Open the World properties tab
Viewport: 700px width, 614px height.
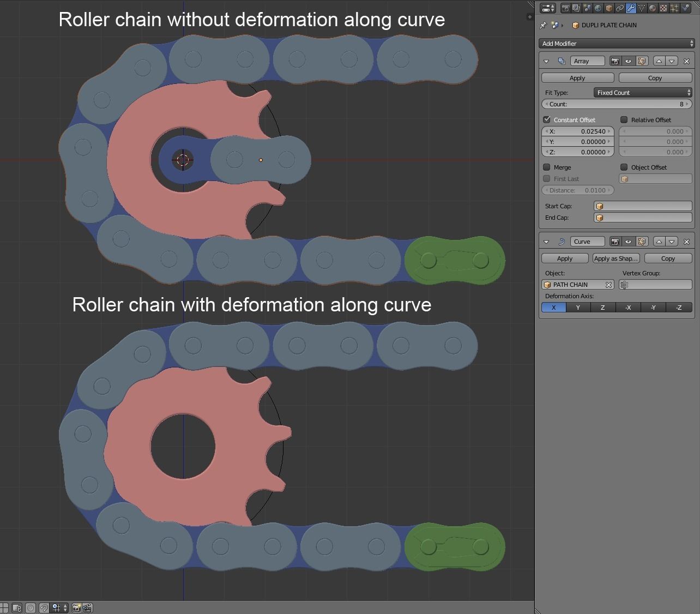coord(598,8)
